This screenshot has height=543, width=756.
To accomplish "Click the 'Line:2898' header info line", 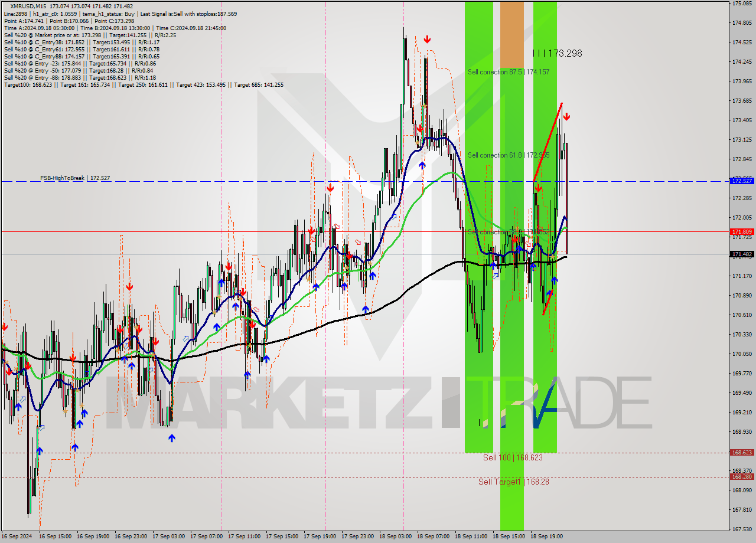I will point(120,14).
